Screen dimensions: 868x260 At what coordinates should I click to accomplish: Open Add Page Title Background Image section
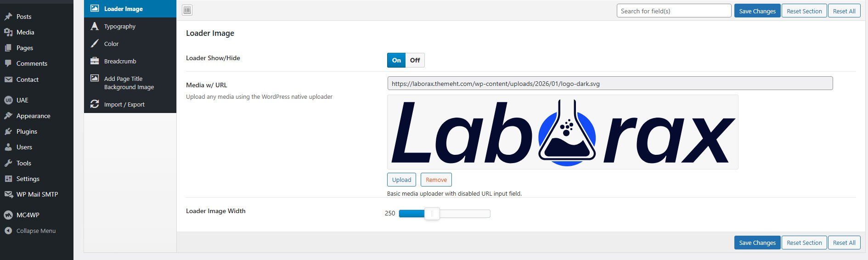click(x=129, y=83)
